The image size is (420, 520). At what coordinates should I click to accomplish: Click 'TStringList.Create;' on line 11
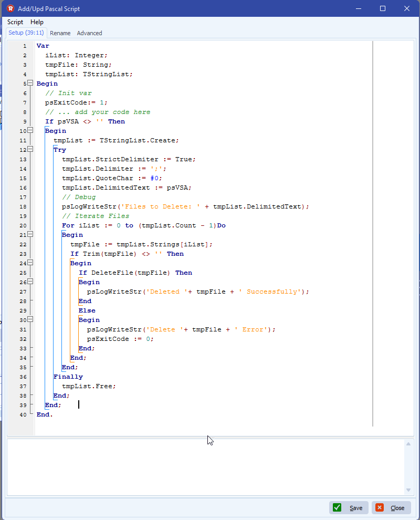tap(139, 140)
